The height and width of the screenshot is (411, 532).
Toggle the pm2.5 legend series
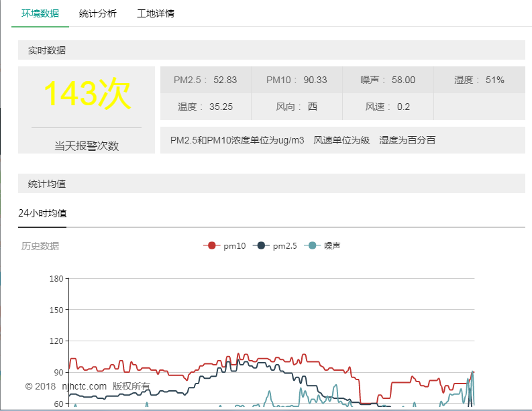275,246
